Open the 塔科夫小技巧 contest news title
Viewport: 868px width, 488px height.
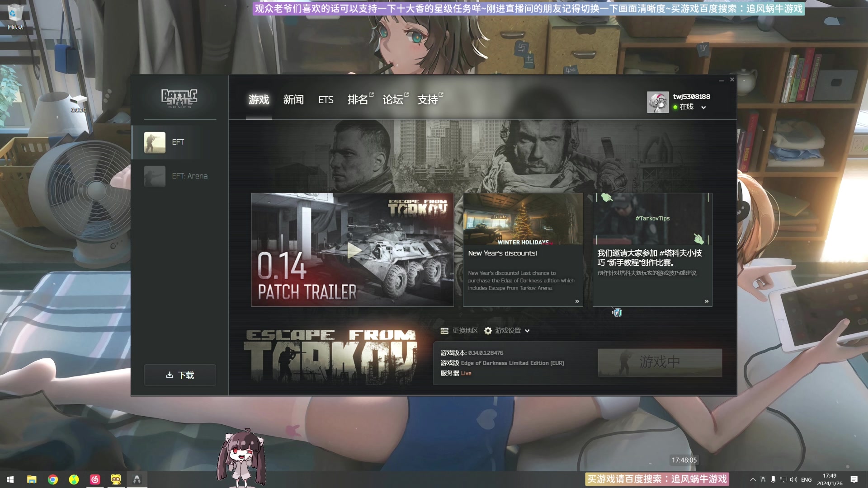[650, 258]
